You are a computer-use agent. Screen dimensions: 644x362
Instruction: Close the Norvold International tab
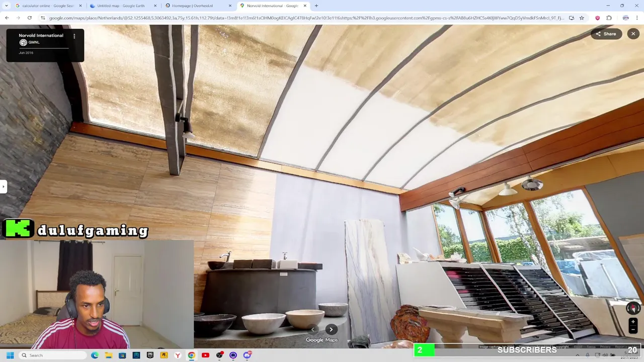305,6
